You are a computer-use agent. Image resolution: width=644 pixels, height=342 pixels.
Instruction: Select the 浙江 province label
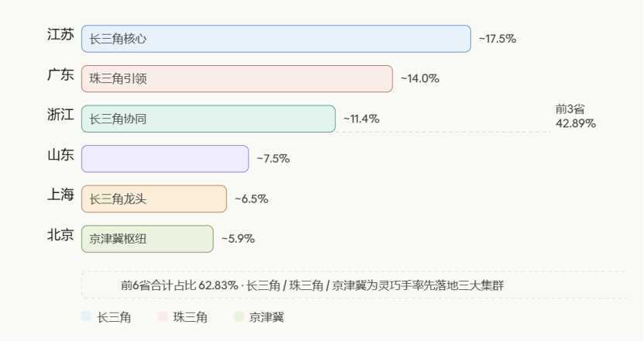60,115
